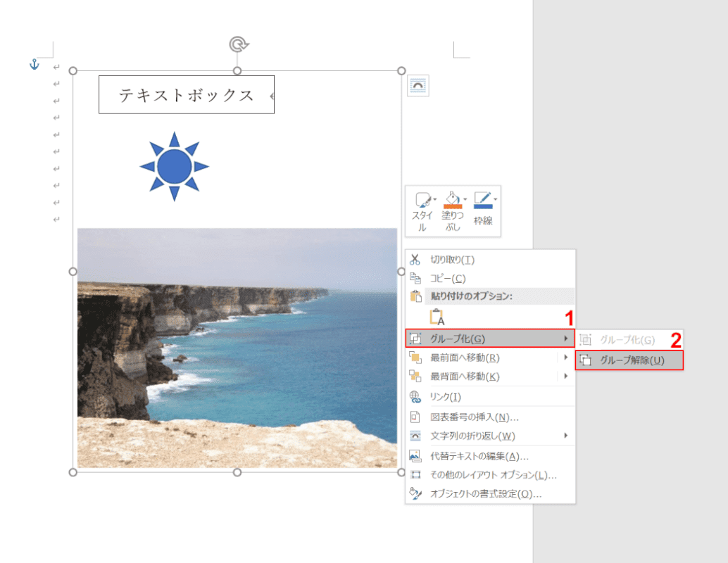
Task: Open Wrap Text (文字列の折り返し) entry
Action: [490, 436]
